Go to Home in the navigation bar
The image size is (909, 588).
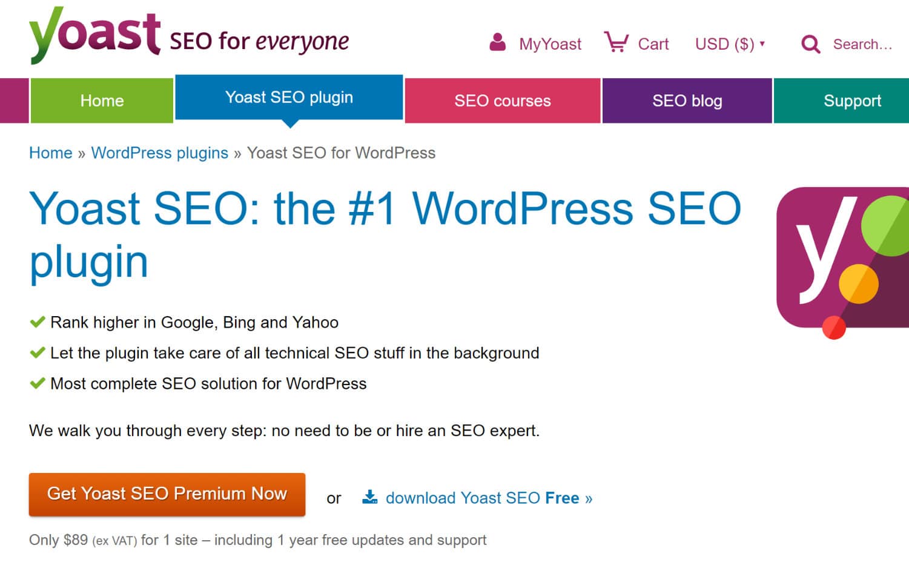click(x=101, y=101)
